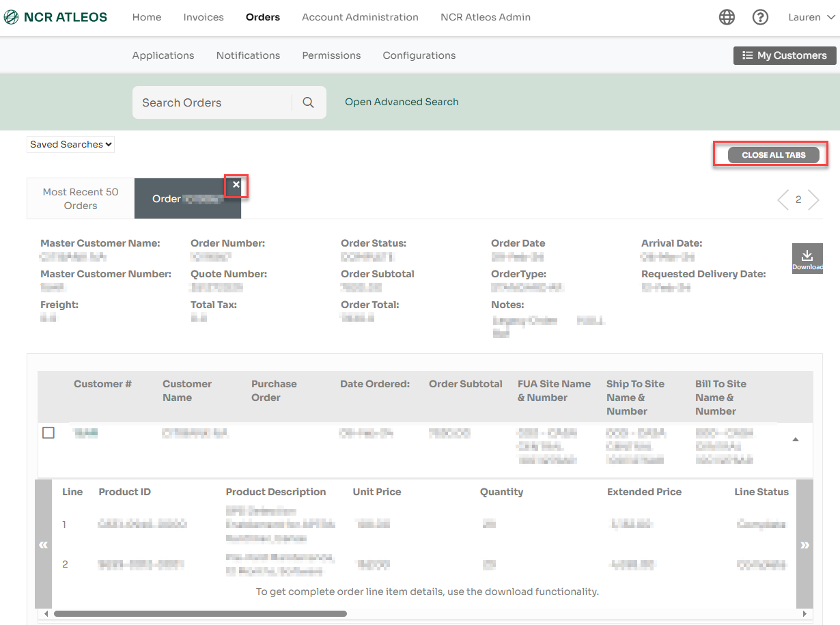Image resolution: width=840 pixels, height=625 pixels.
Task: Click Open Advanced Search link
Action: (x=402, y=102)
